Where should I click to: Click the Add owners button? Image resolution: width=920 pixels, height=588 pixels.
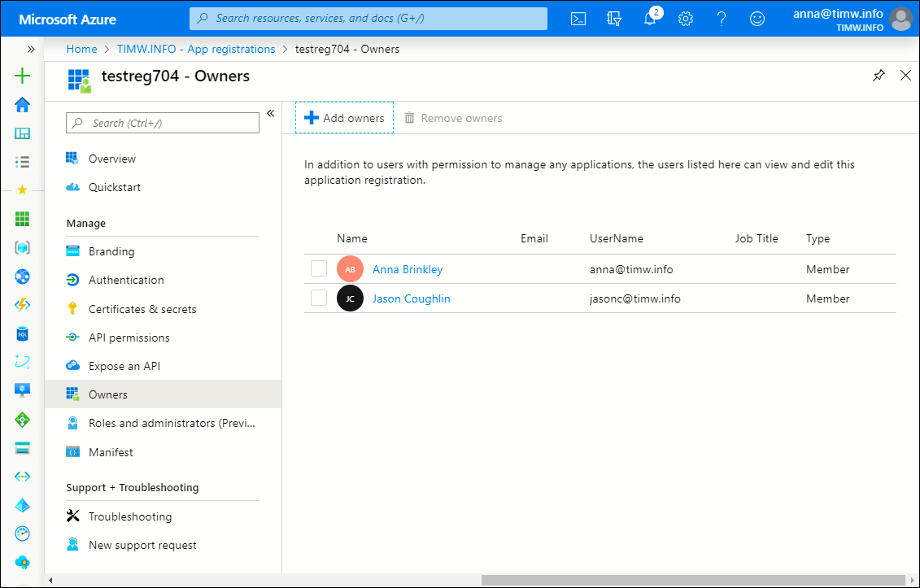coord(344,118)
